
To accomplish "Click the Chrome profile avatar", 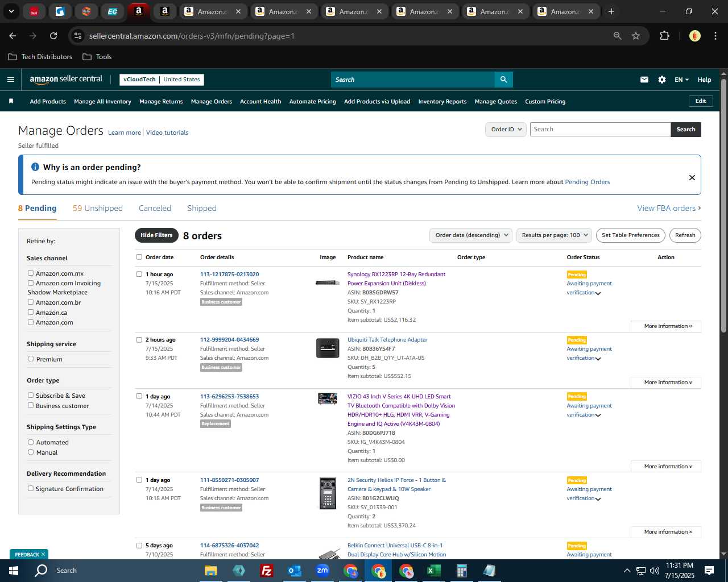I will pyautogui.click(x=694, y=36).
